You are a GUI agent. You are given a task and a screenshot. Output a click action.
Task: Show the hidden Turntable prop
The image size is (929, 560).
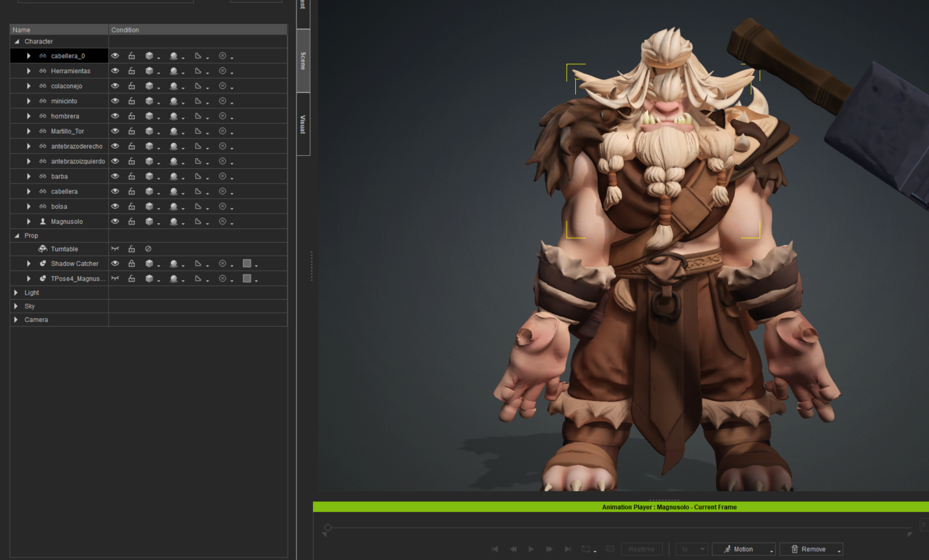pos(115,249)
